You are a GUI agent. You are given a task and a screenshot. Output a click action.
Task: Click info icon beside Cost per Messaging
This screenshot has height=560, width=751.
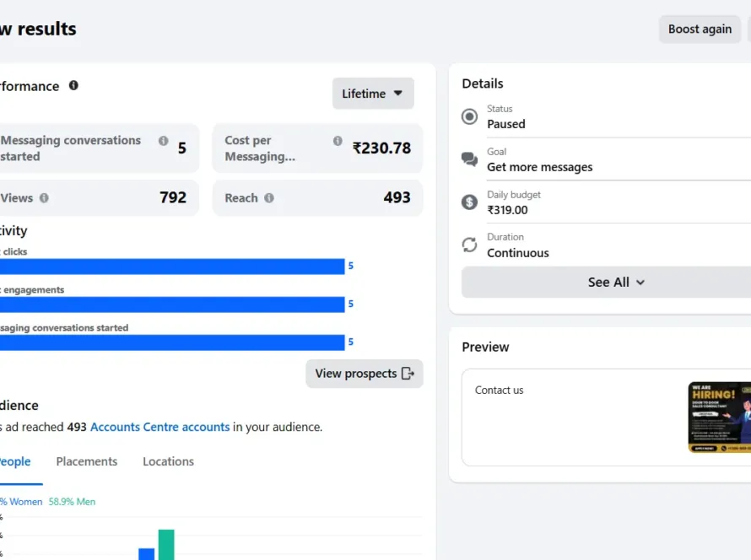[x=338, y=141]
